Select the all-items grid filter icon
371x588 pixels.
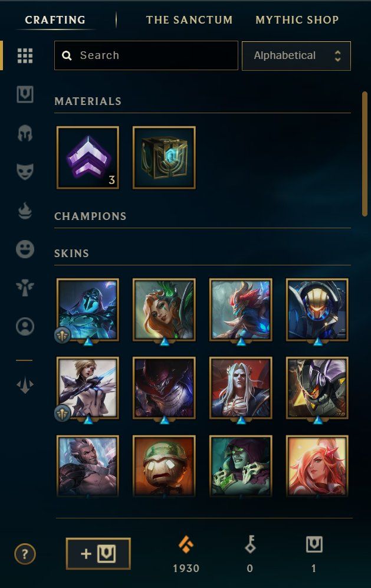pos(25,56)
